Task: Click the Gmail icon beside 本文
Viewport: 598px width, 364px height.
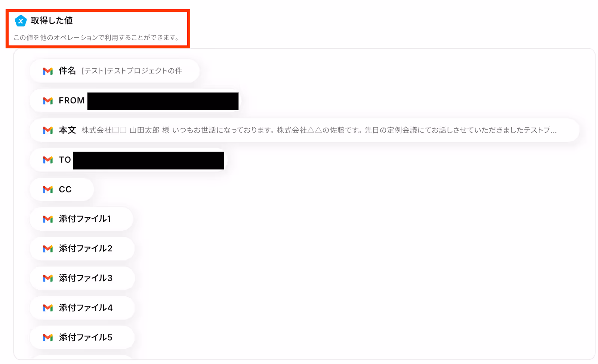Action: pyautogui.click(x=48, y=130)
